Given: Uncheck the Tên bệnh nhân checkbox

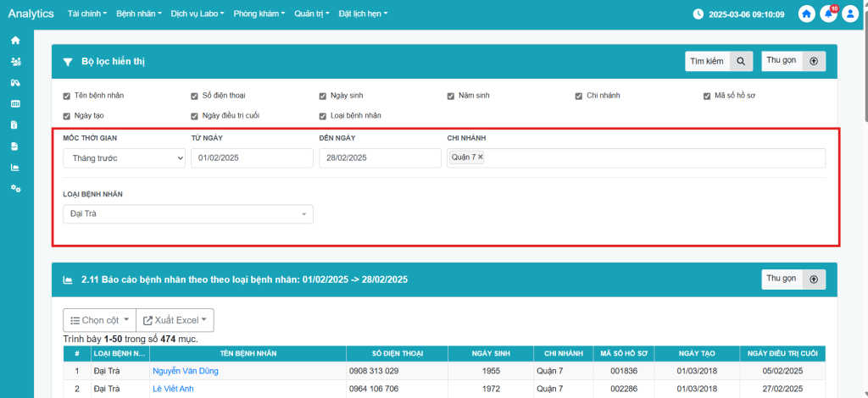Looking at the screenshot, I should [x=67, y=96].
